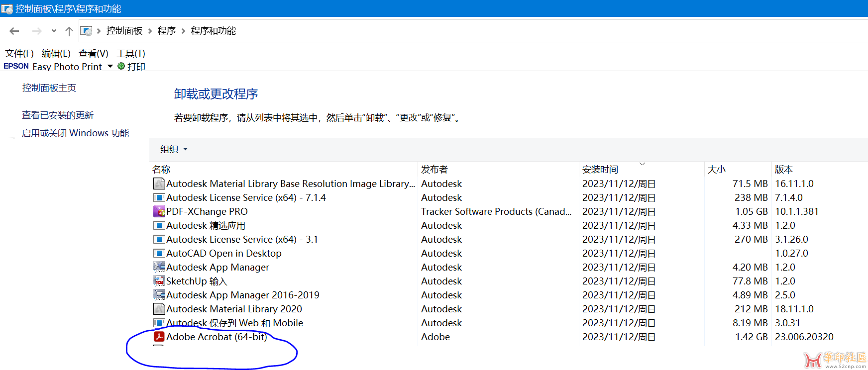The image size is (868, 370).
Task: Click the 1.42 GB size value
Action: coord(752,337)
